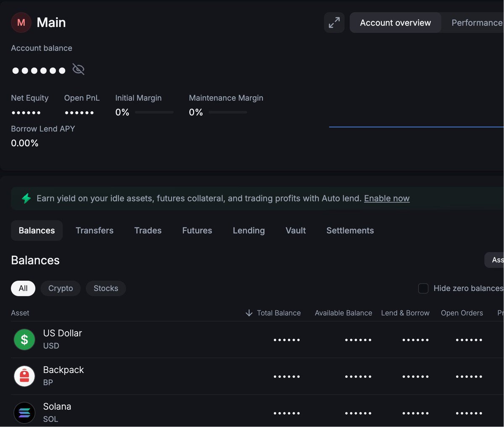Click the Net Equity label

click(x=30, y=98)
